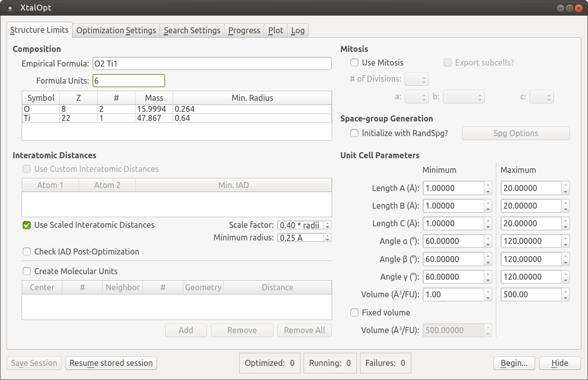Click the 47.867 mass cell
This screenshot has width=588, height=380.
[154, 118]
